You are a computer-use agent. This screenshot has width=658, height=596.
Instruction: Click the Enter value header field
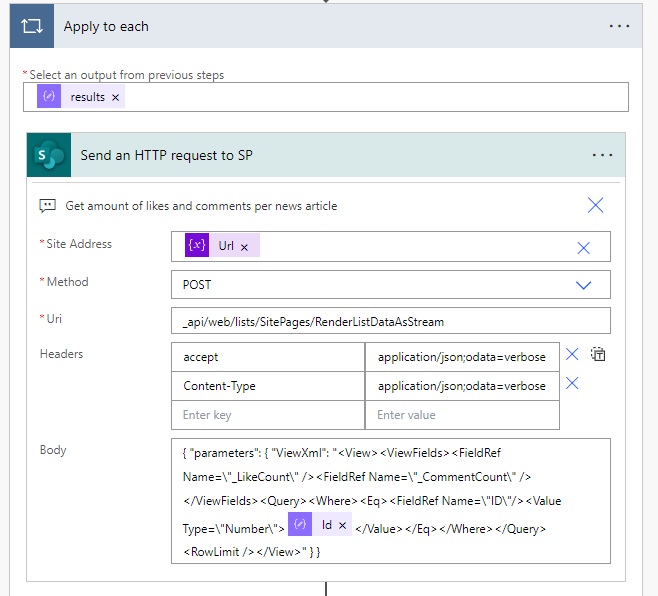(x=462, y=415)
